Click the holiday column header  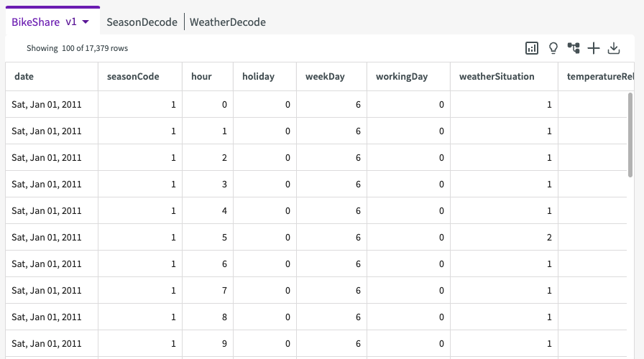pos(264,76)
